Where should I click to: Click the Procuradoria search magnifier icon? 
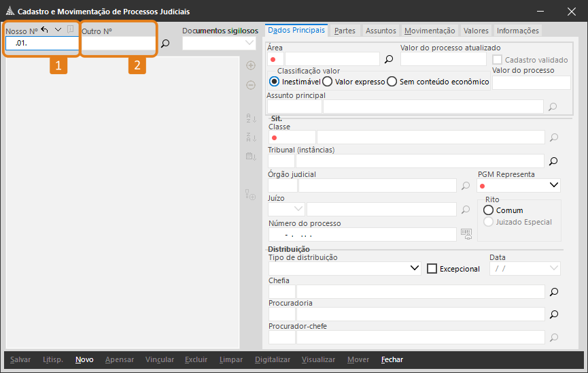coord(553,314)
